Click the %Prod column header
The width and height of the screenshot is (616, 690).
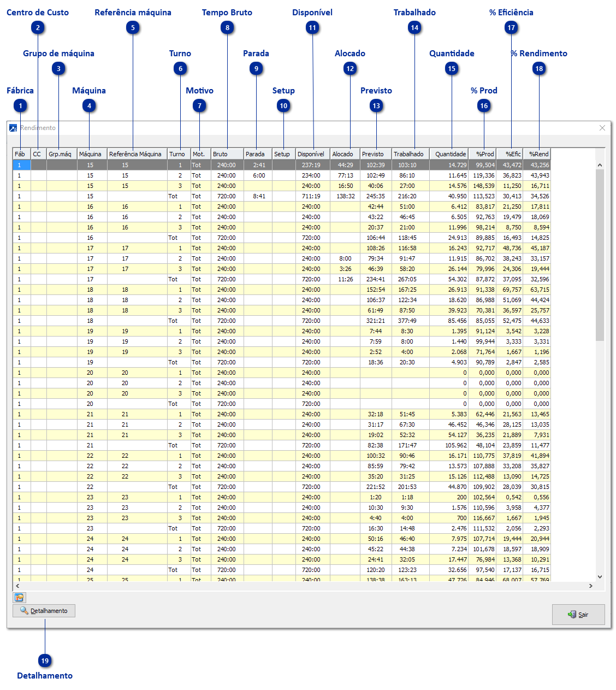[x=482, y=154]
